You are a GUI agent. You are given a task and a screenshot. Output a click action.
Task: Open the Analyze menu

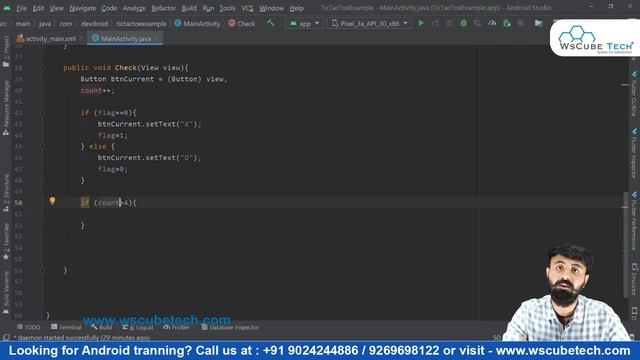134,8
